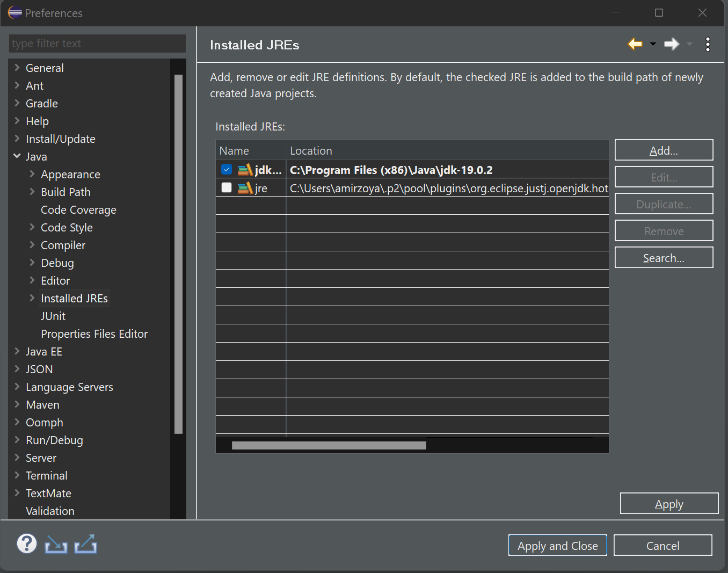Click the Back navigation arrow

click(x=635, y=44)
